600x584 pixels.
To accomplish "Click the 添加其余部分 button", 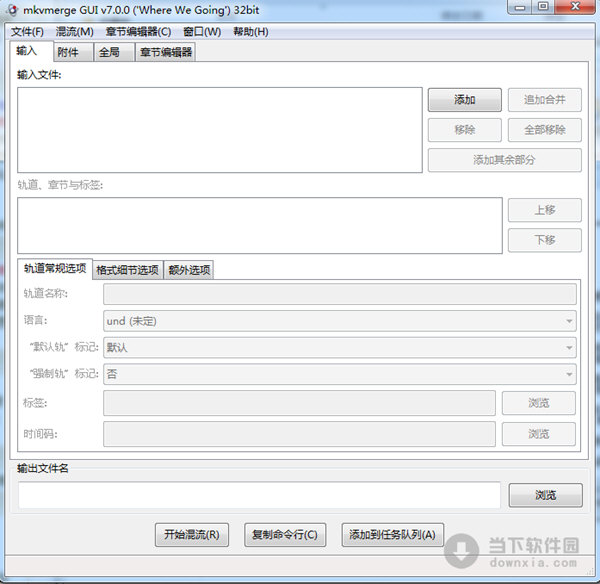I will (x=504, y=160).
